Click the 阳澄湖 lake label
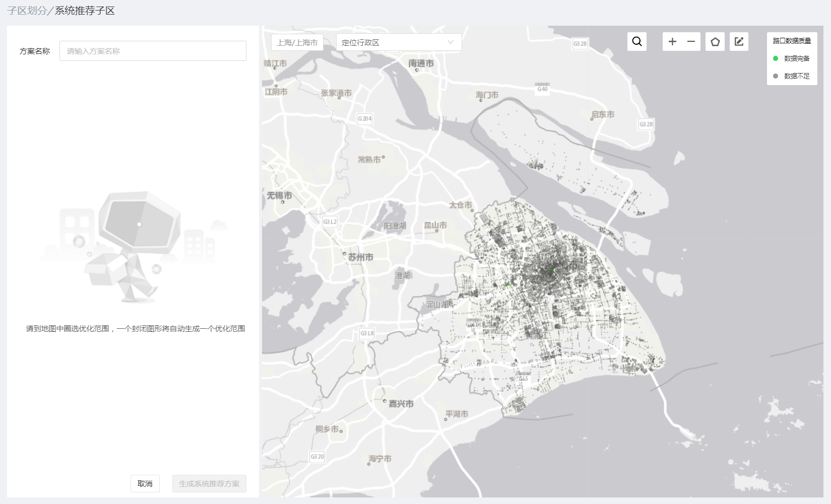Screen dimensions: 831x504 (x=395, y=226)
